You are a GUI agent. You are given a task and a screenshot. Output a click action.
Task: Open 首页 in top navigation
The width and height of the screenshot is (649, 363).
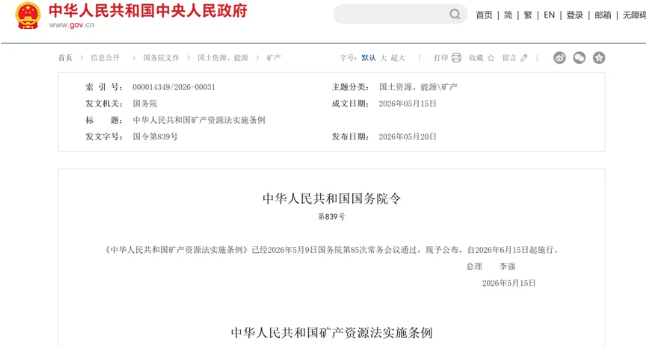tap(484, 15)
